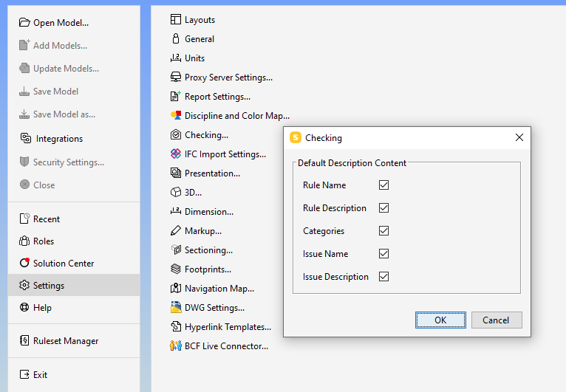The height and width of the screenshot is (392, 566).
Task: Click the Ruleset Manager icon
Action: 24,340
